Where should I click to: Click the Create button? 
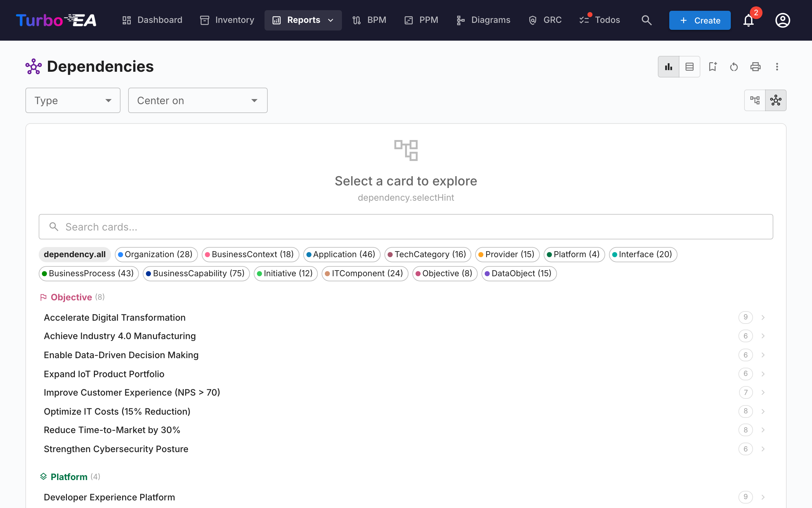[x=700, y=20]
